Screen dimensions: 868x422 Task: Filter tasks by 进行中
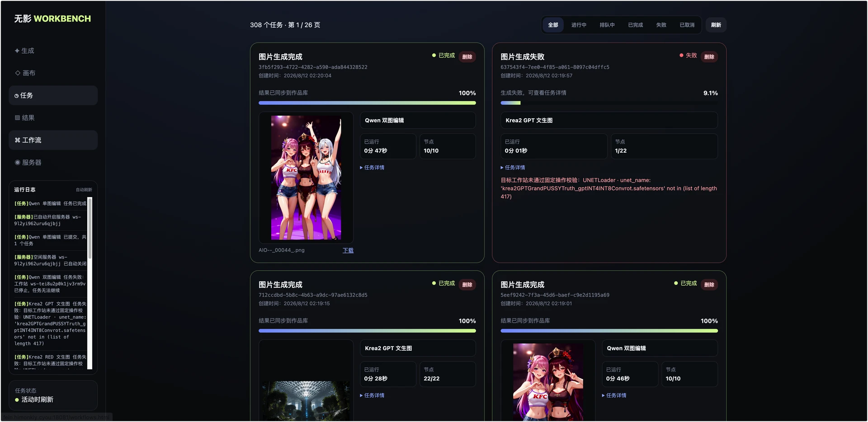(579, 25)
